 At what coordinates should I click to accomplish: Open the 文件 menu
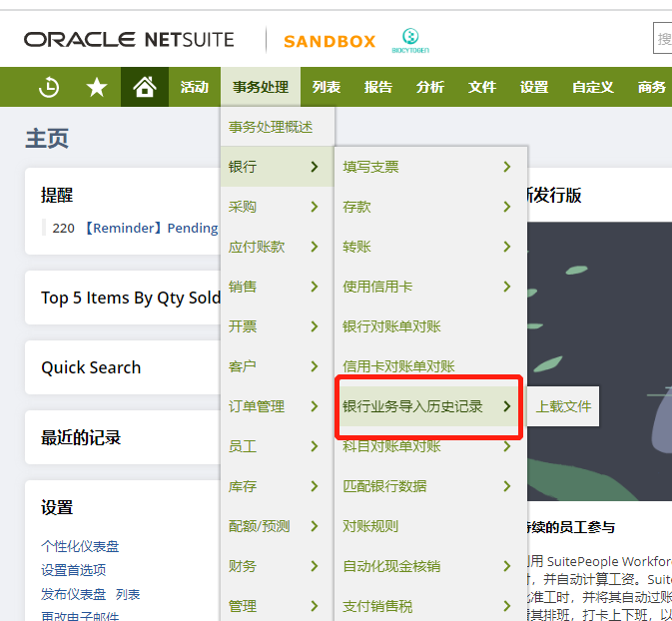tap(482, 87)
